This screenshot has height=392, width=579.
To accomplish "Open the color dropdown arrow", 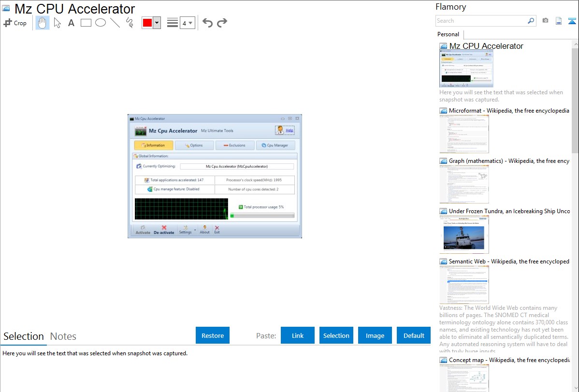I will point(157,23).
